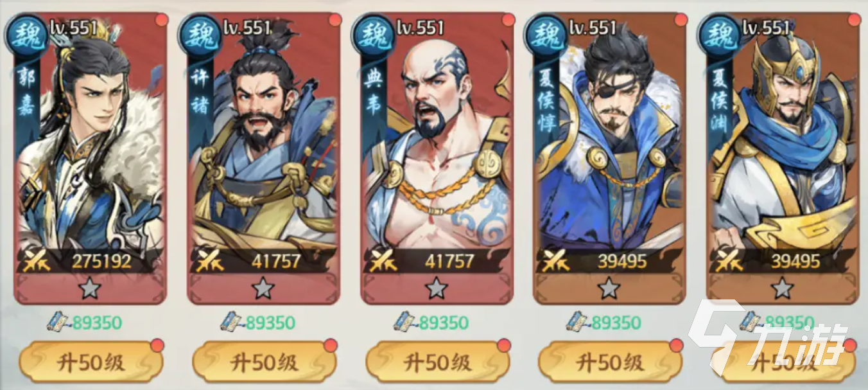Click the 魏 faction badge on 典韦 card
The width and height of the screenshot is (868, 390).
click(x=372, y=33)
